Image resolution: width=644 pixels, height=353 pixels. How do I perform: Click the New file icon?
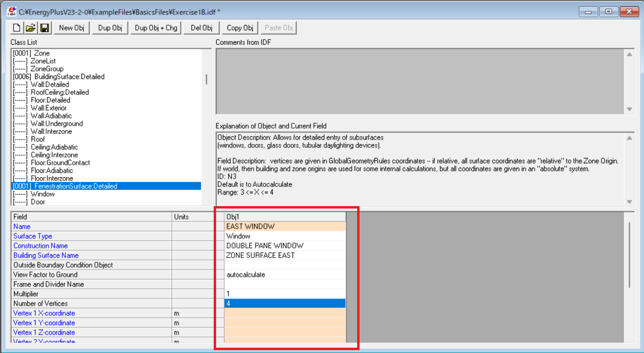16,28
